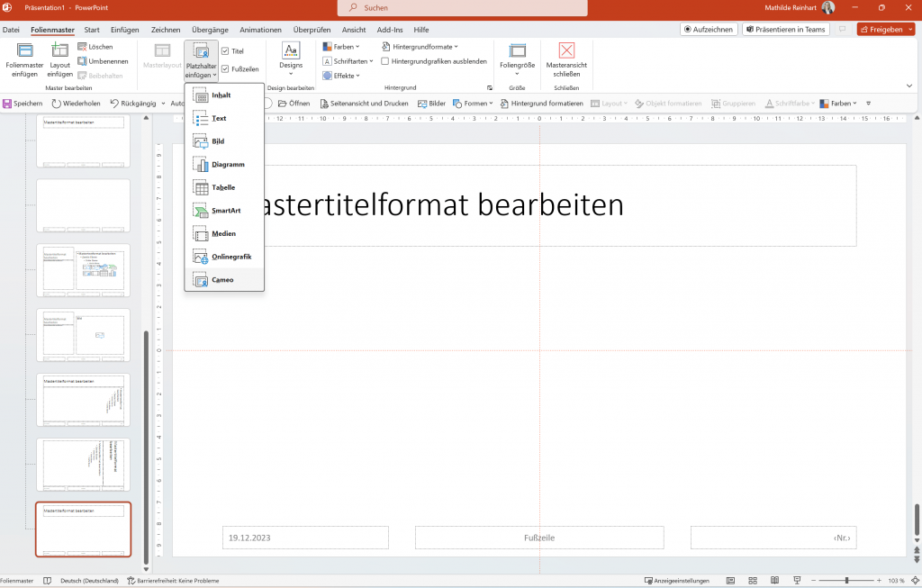Open Farben dropdown in Hintergrund group
The width and height of the screenshot is (922, 588).
click(x=341, y=47)
